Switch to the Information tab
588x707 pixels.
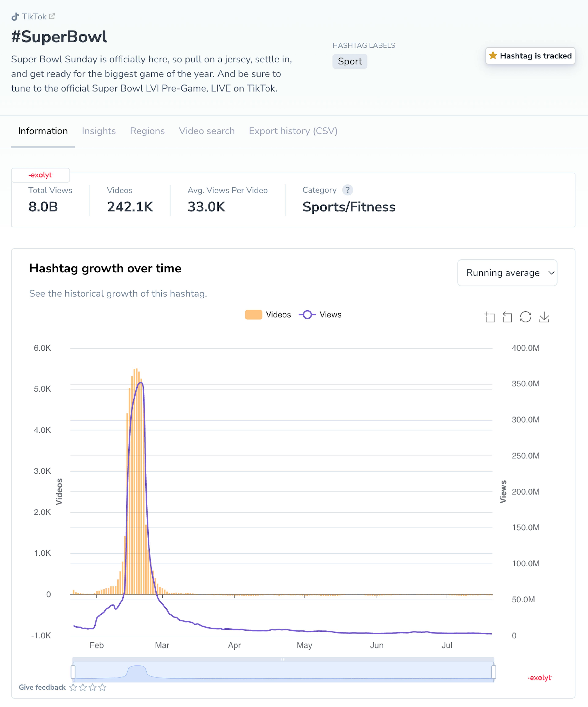coord(43,131)
